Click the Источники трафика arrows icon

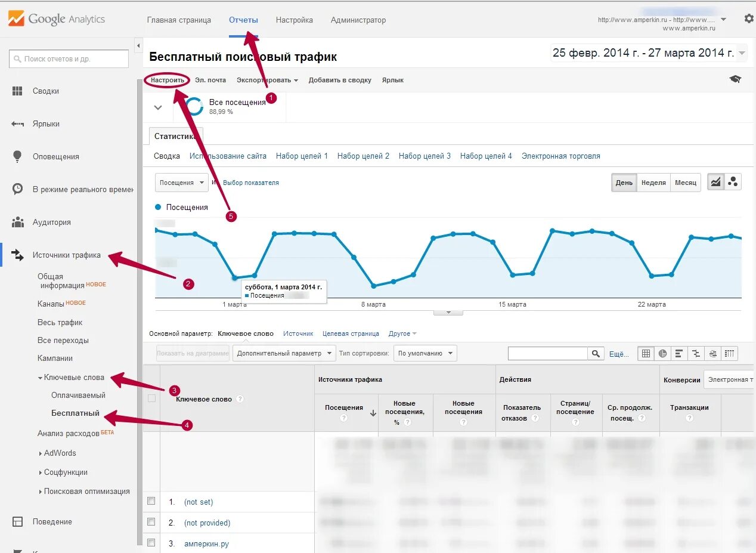click(17, 255)
